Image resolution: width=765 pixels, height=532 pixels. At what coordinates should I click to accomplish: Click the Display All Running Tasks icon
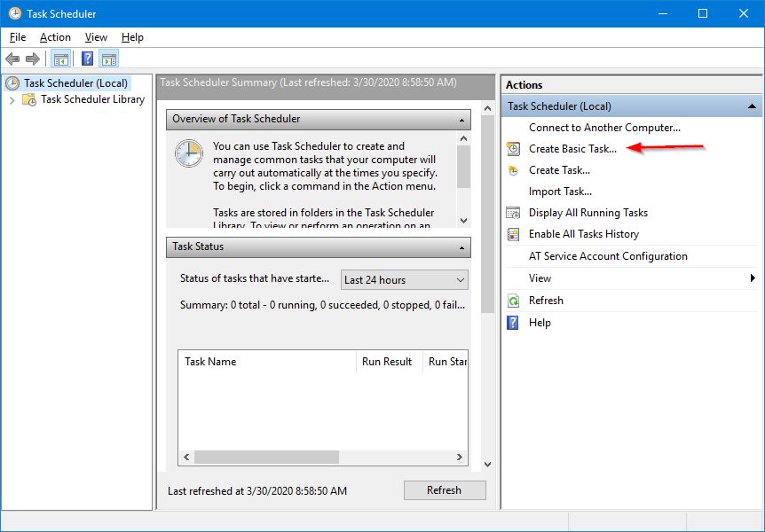(513, 213)
